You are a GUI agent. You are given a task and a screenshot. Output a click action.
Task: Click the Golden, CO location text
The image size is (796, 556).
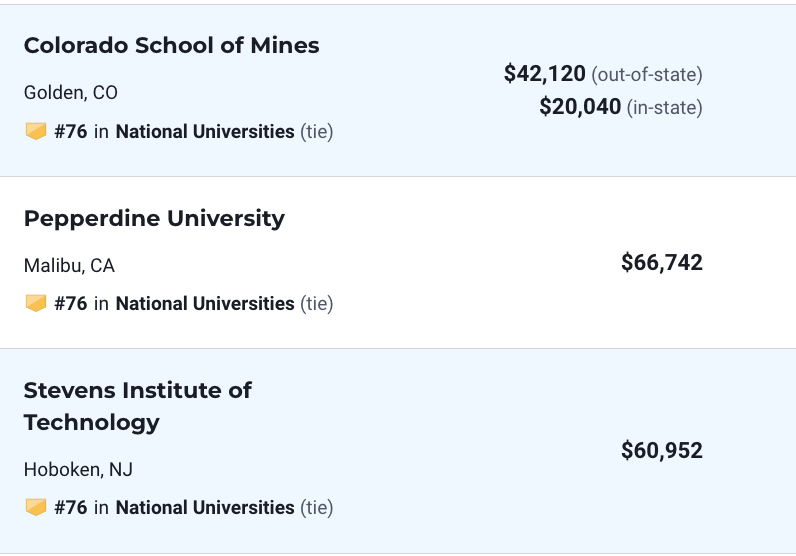click(71, 93)
